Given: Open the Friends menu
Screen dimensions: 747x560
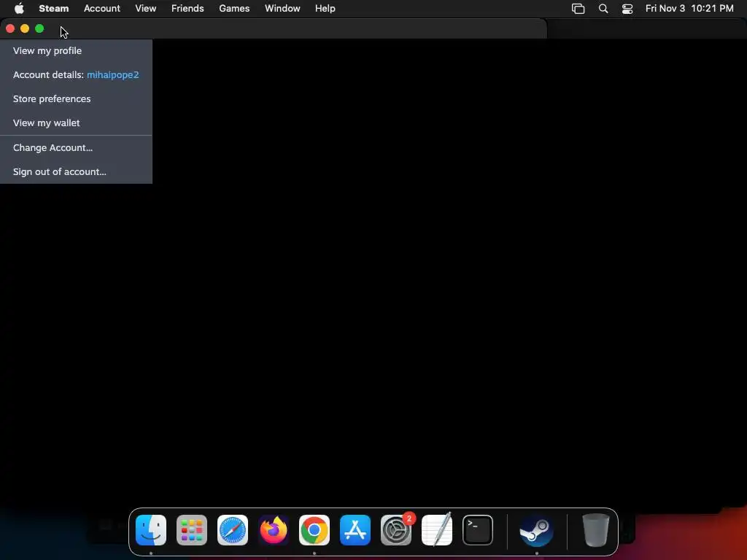Looking at the screenshot, I should tap(187, 9).
